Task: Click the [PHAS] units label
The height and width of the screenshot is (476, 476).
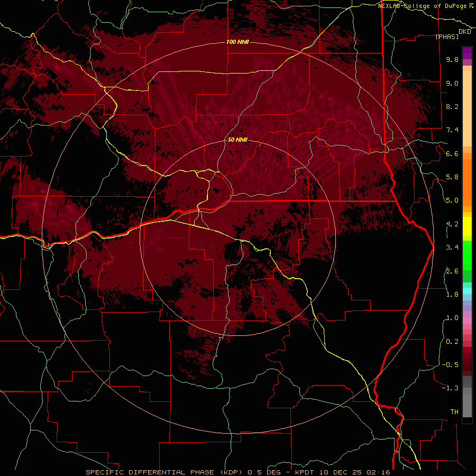Action: coord(447,36)
